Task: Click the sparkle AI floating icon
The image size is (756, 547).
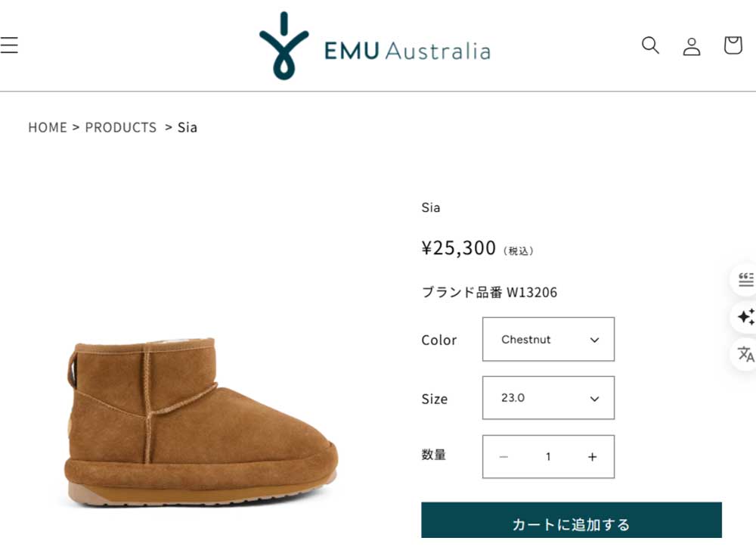Action: tap(745, 316)
